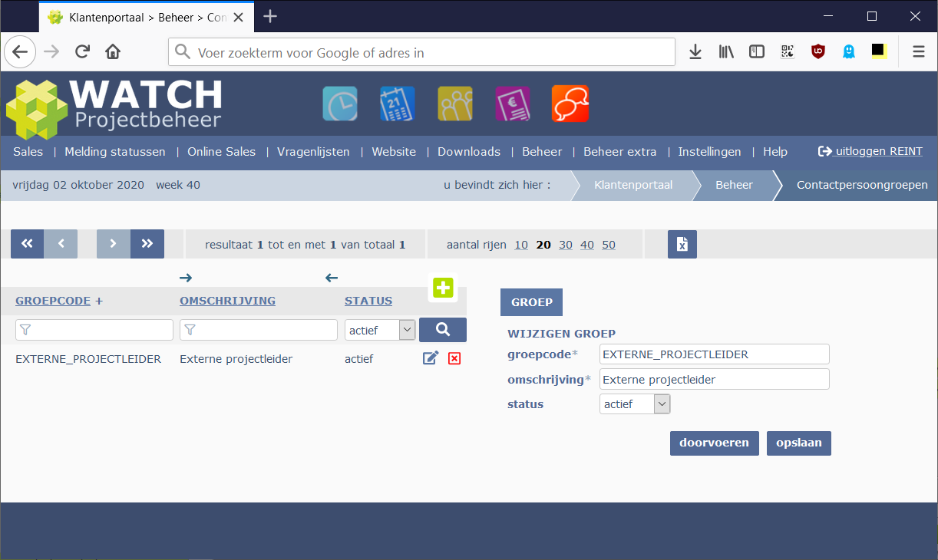938x560 pixels.
Task: Open the calendar icon in header
Action: 397,104
